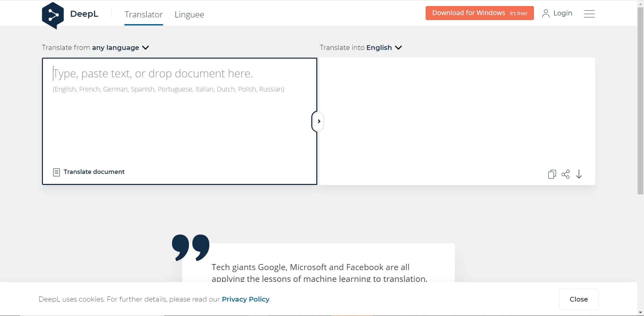Close the cookie notice banner

click(x=579, y=299)
